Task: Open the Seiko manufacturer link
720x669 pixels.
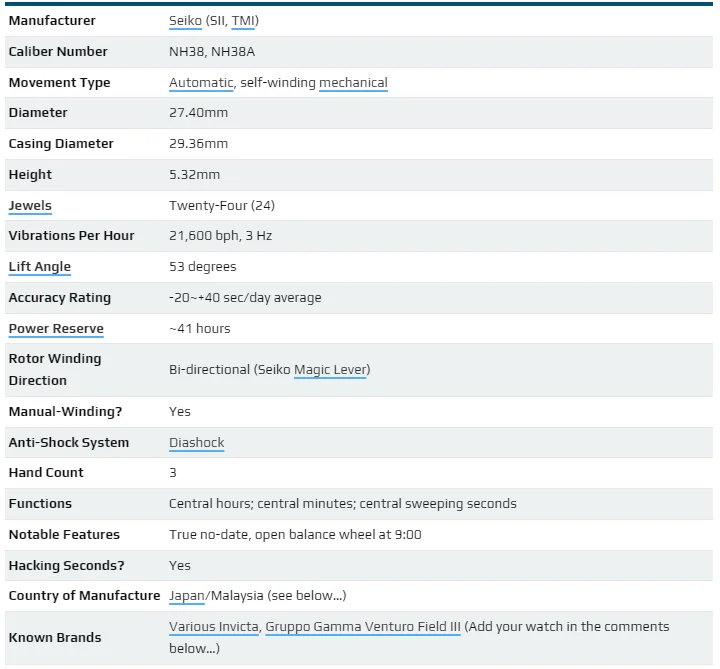Action: (x=185, y=21)
